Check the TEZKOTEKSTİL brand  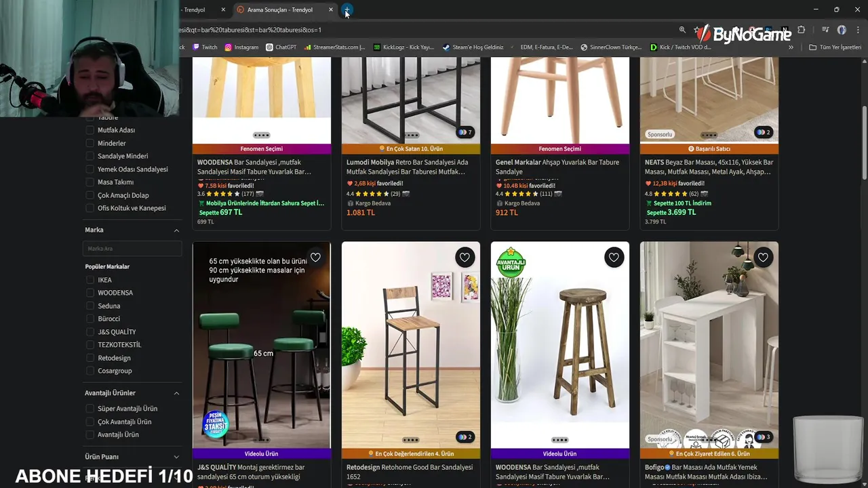(90, 345)
